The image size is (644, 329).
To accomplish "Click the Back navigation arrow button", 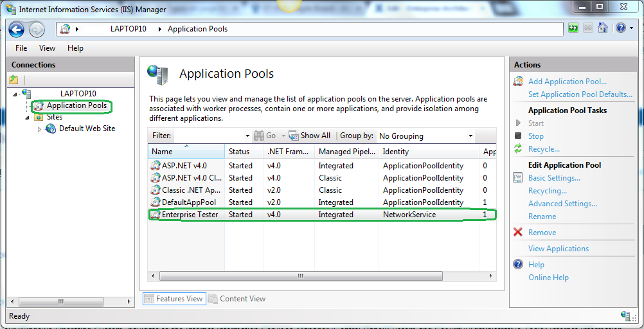I will pyautogui.click(x=17, y=29).
